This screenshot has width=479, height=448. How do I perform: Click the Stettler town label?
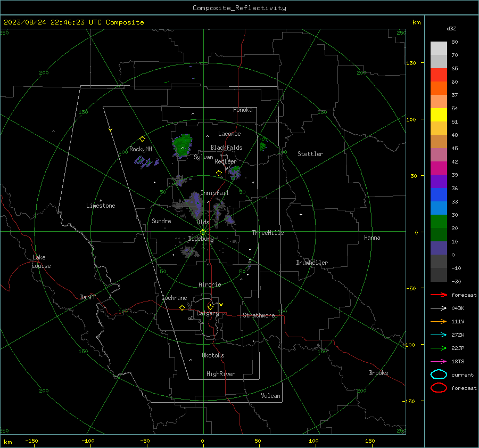[310, 154]
